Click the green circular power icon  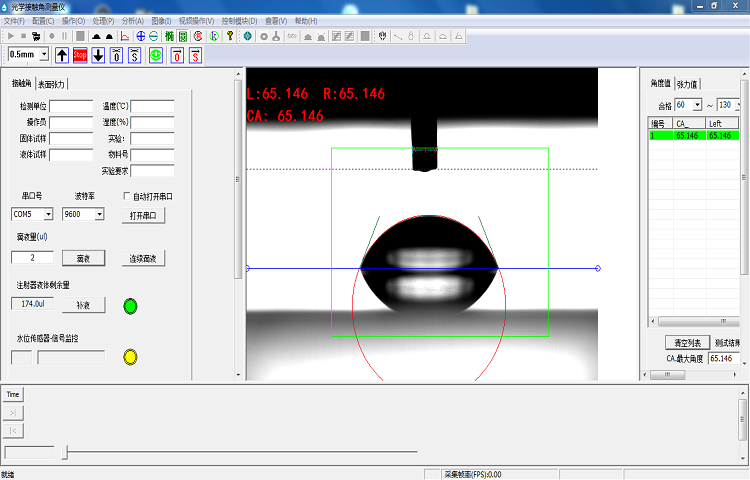156,55
